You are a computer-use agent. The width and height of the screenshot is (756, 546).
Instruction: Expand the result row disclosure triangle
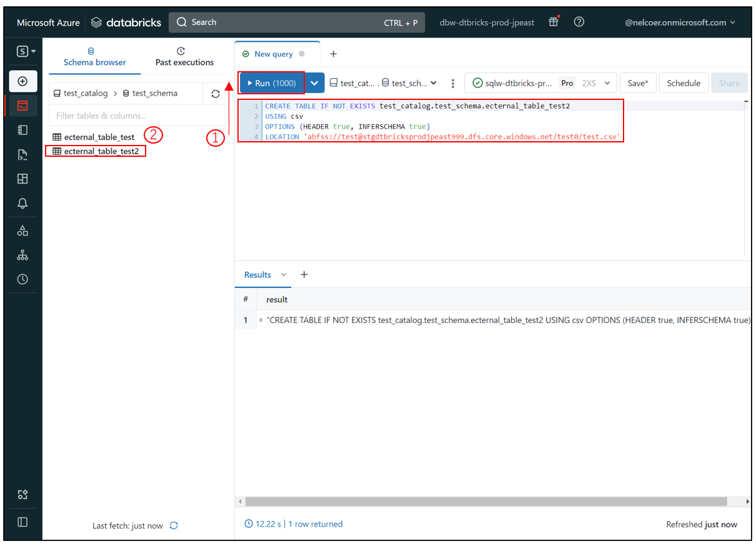261,320
